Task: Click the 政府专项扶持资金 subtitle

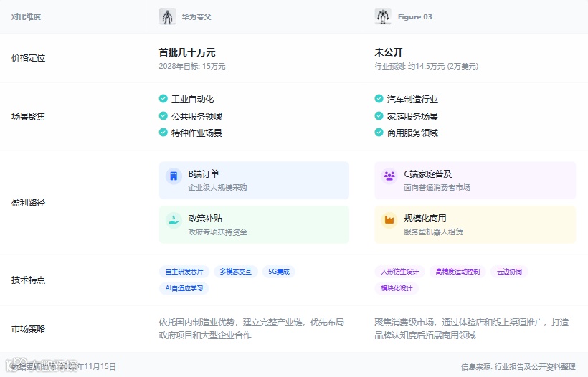Action: (217, 232)
